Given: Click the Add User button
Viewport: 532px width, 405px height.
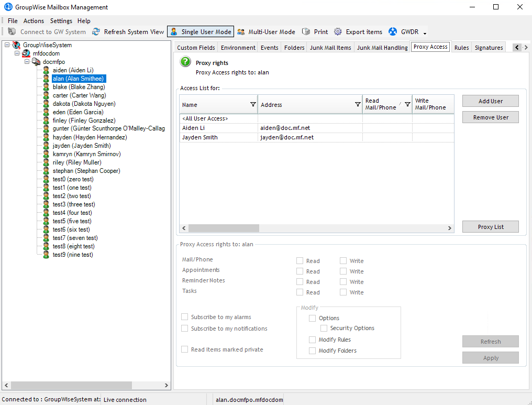Looking at the screenshot, I should (490, 101).
